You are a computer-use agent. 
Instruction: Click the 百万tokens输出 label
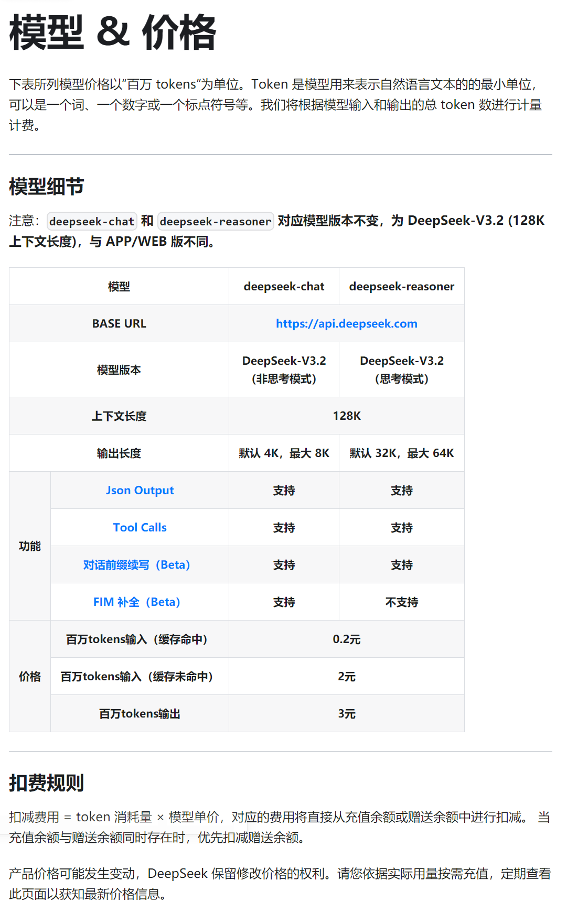pyautogui.click(x=140, y=714)
